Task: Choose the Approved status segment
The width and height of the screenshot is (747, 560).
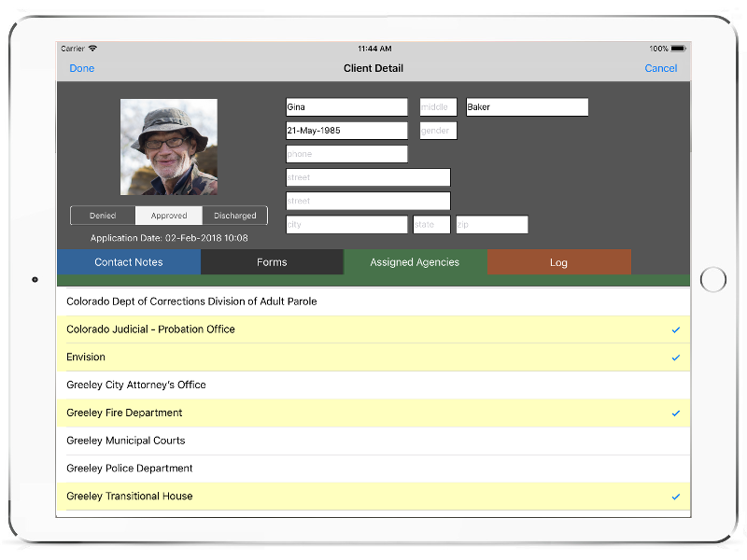Action: pyautogui.click(x=169, y=216)
